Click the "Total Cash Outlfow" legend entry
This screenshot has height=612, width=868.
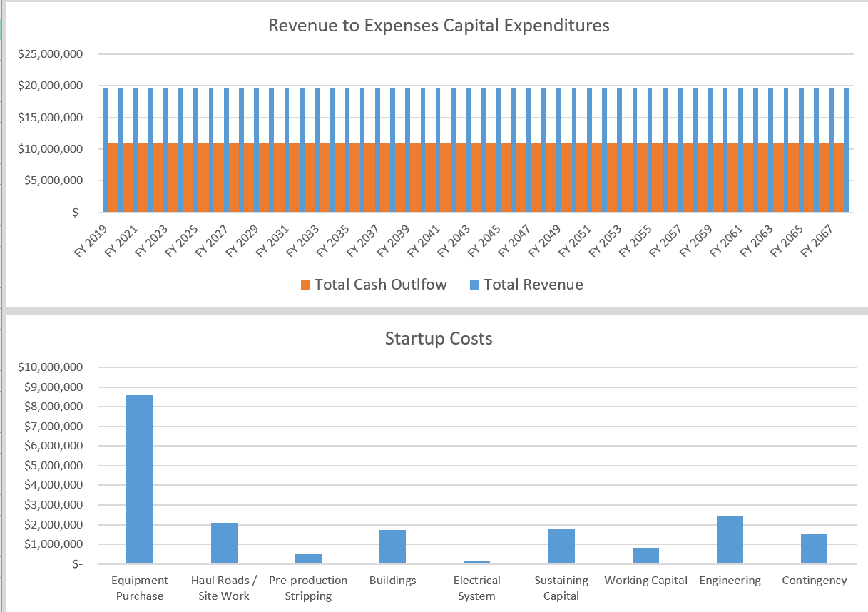(x=381, y=285)
